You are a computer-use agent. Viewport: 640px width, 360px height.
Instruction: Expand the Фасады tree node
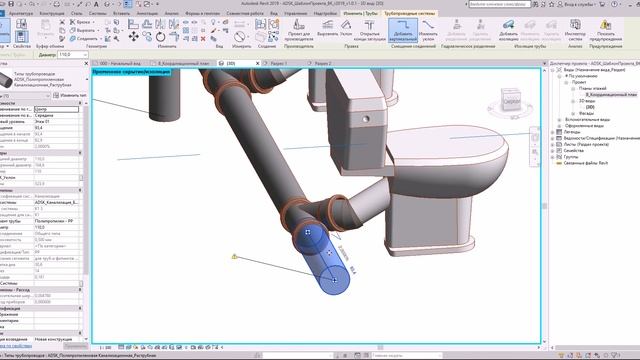tap(573, 113)
